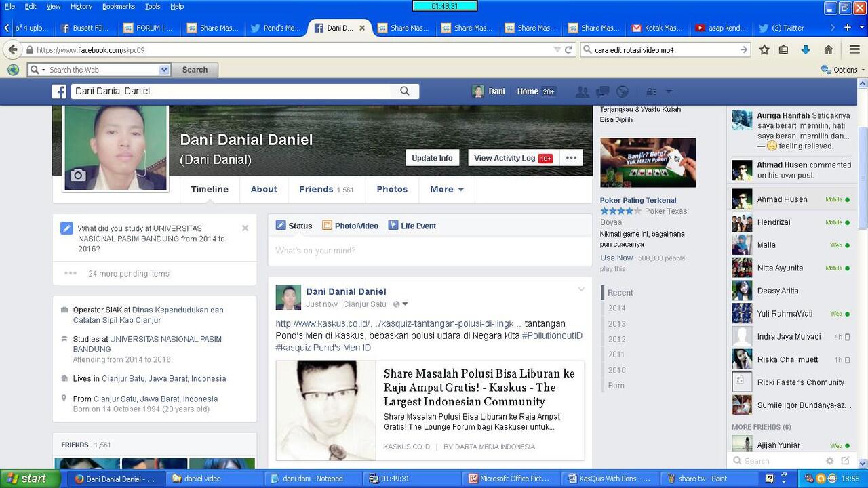Expand the More dropdown on profile
Viewport: 868px width, 488px height.
click(x=447, y=190)
